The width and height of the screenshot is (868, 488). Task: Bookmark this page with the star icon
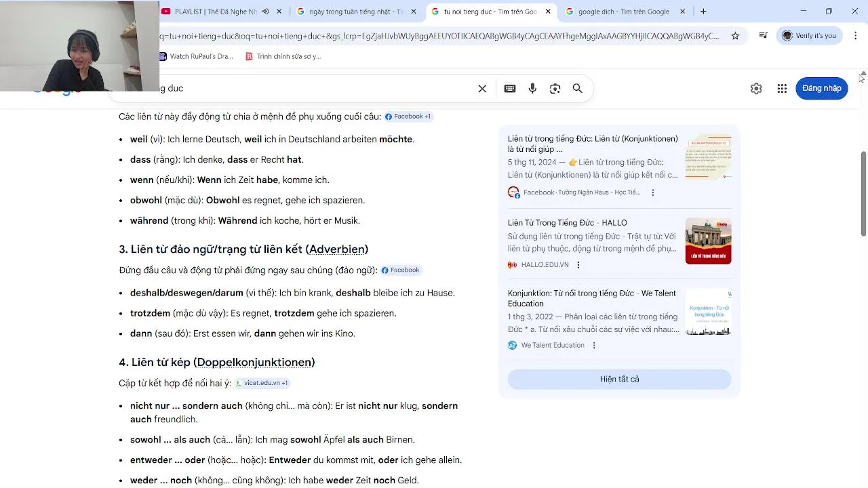(735, 36)
